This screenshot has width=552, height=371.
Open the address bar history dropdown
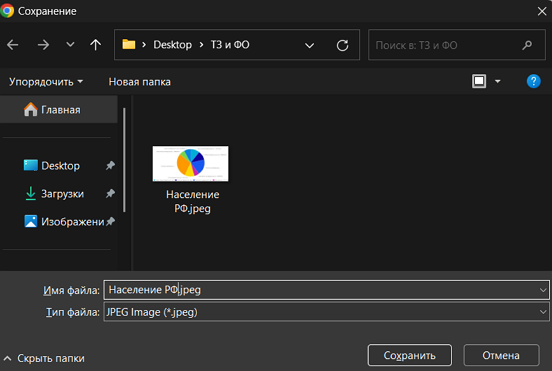pos(309,45)
